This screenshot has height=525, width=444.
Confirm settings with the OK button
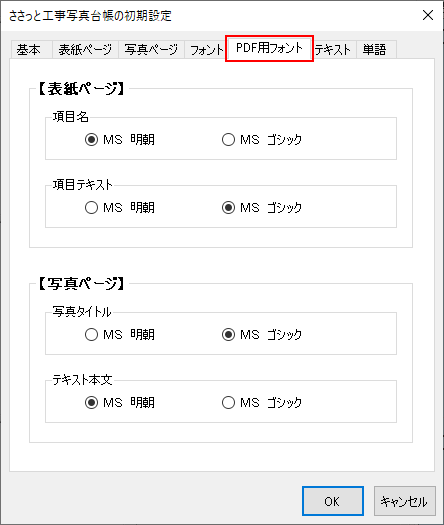(332, 501)
